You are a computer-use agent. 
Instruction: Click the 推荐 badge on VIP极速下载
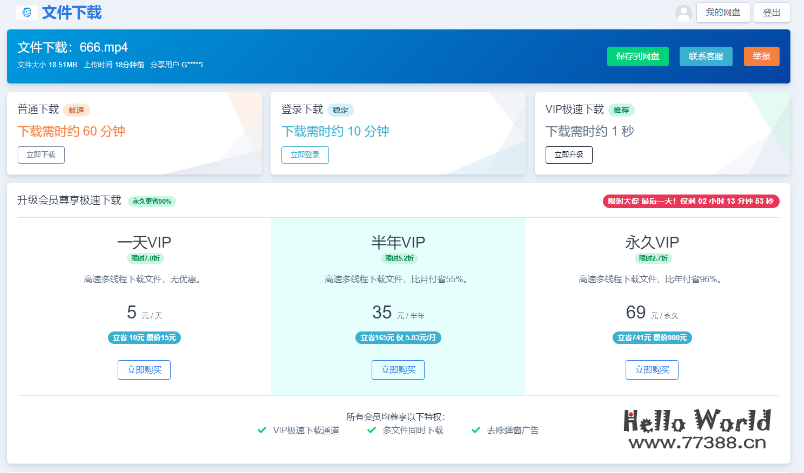pyautogui.click(x=621, y=110)
